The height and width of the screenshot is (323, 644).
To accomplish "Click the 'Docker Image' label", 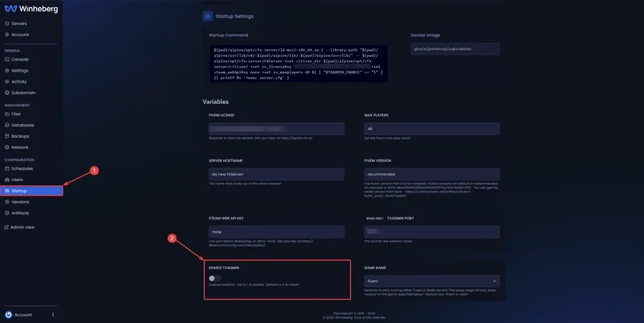I will click(425, 35).
